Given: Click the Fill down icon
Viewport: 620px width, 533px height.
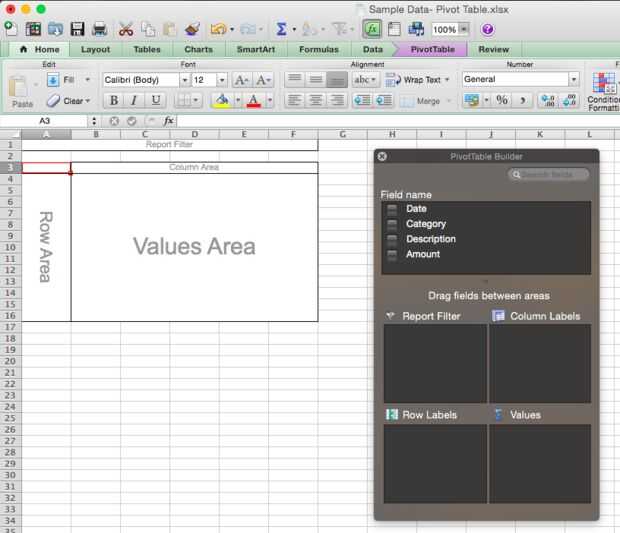Looking at the screenshot, I should click(53, 80).
